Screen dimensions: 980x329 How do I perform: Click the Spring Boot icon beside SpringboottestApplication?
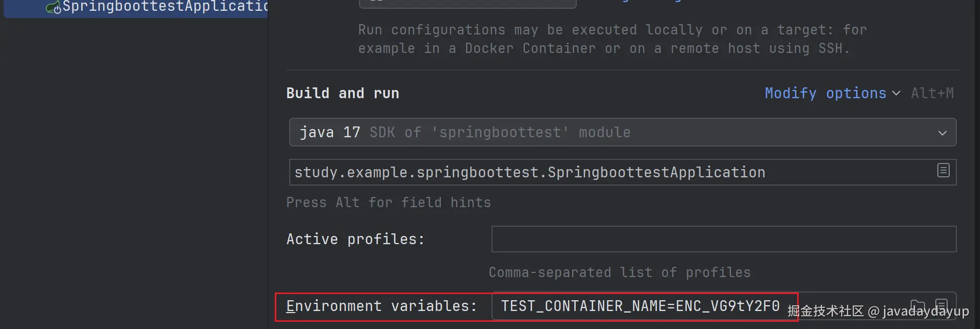pyautogui.click(x=53, y=7)
